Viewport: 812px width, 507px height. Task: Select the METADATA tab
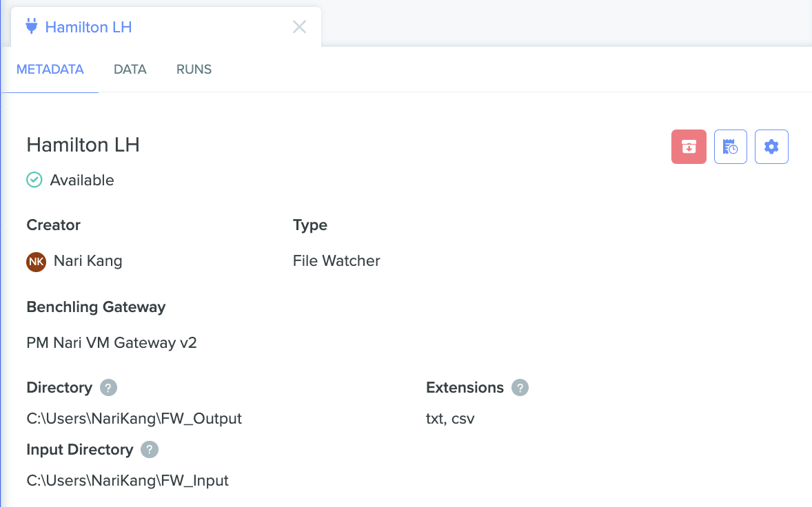[x=50, y=70]
